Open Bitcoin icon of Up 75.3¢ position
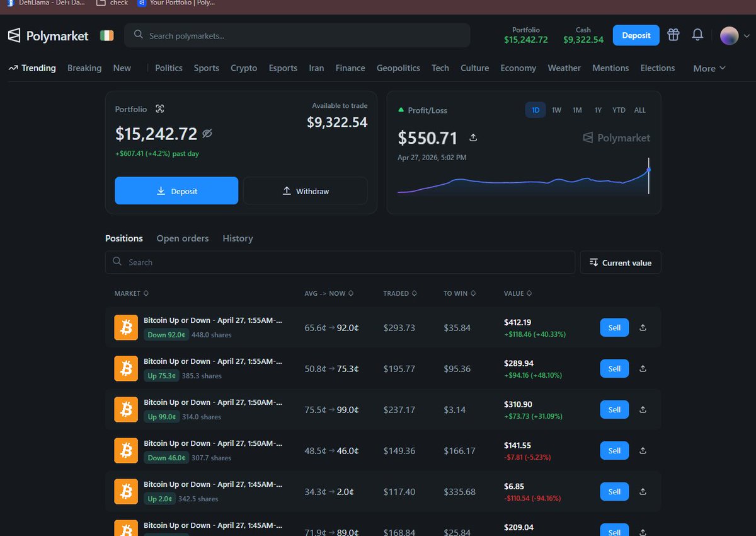 click(x=126, y=368)
